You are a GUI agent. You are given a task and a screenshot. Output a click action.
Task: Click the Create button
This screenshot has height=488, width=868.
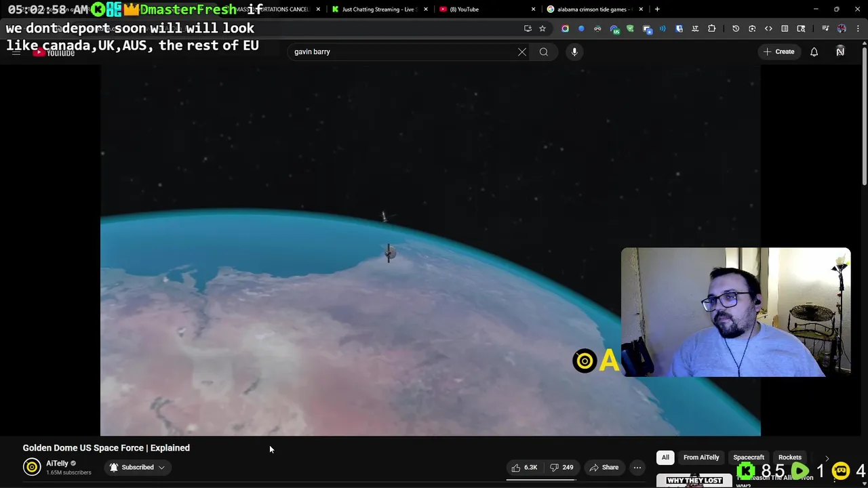[x=778, y=52]
